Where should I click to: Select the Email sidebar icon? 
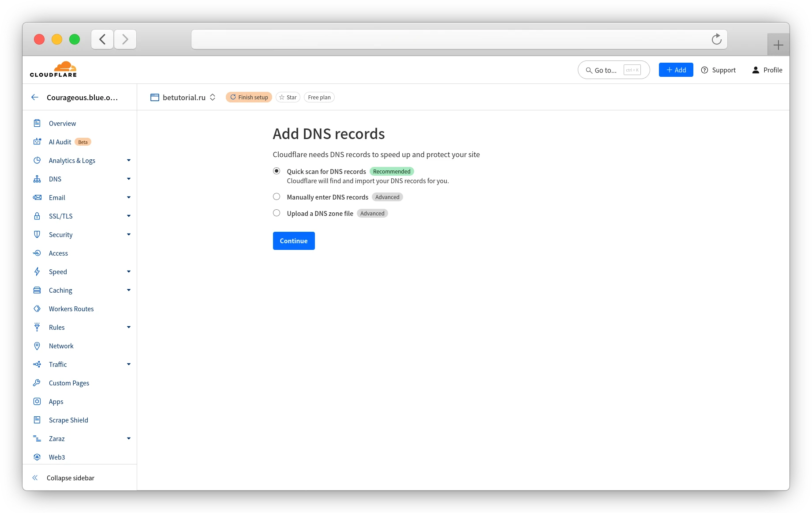(37, 197)
